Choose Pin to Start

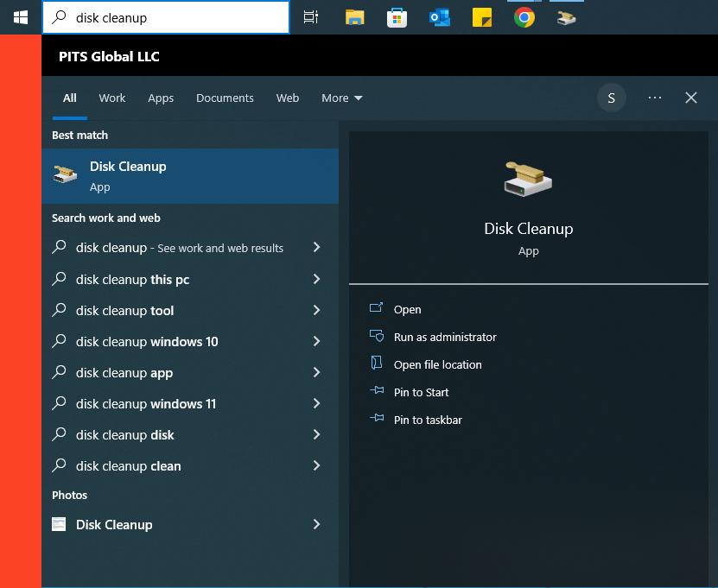tap(422, 392)
